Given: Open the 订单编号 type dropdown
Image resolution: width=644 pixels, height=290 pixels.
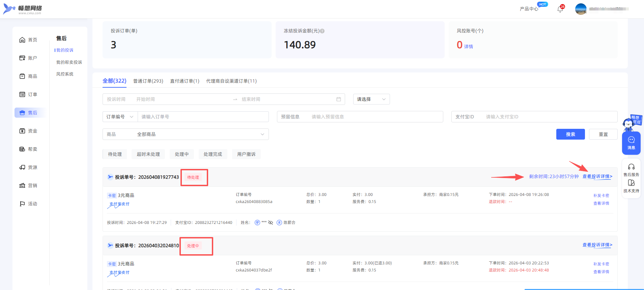Looking at the screenshot, I should coord(120,117).
